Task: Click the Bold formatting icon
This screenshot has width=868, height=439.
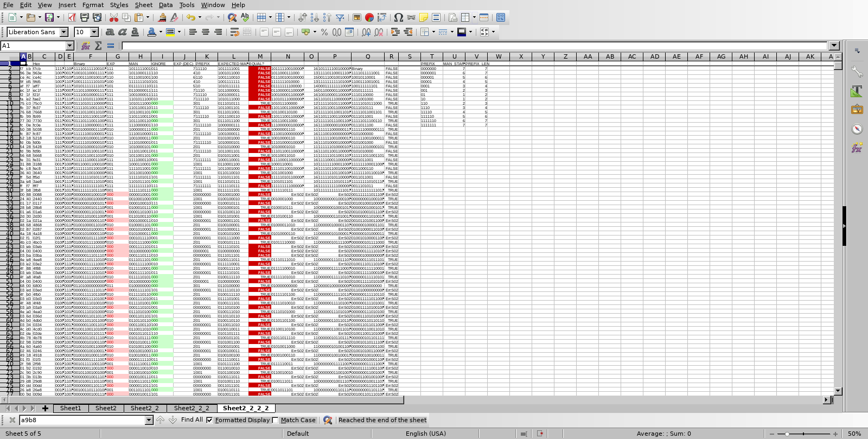Action: point(110,32)
